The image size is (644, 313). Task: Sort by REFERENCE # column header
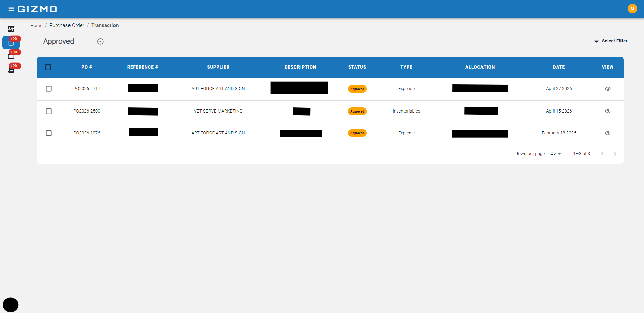coord(143,67)
